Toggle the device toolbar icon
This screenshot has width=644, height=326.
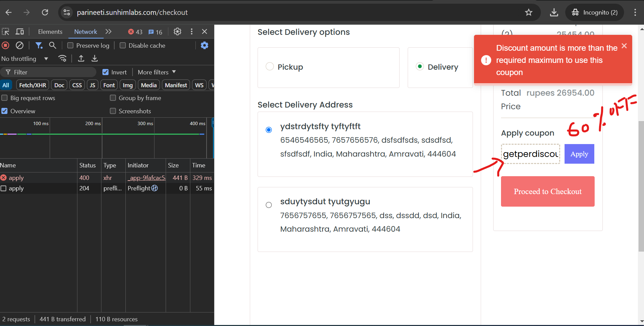[x=20, y=31]
